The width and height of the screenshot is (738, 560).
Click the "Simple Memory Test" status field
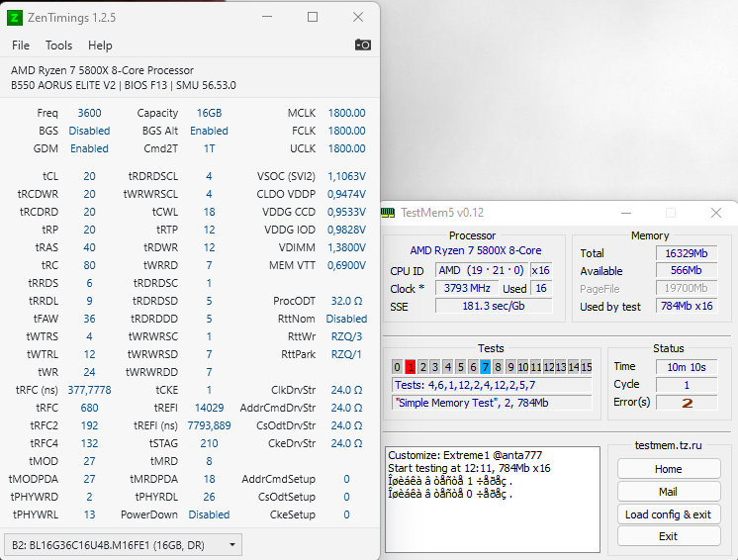[x=492, y=403]
